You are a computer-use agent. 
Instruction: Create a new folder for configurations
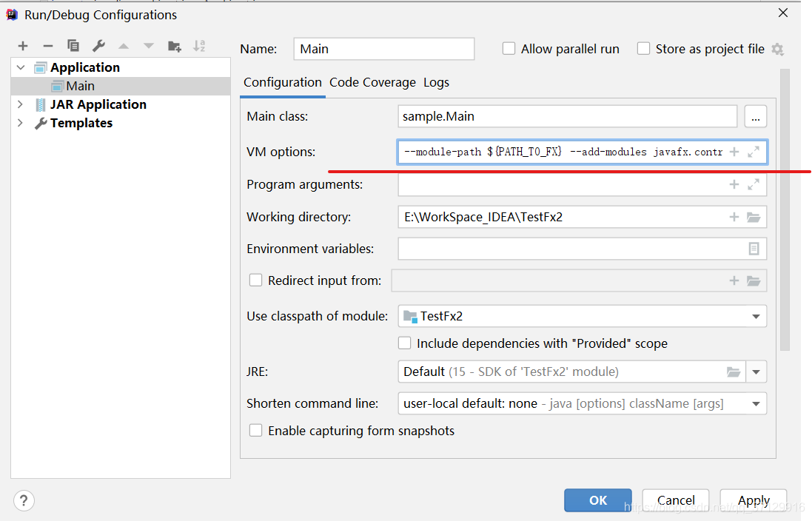174,46
